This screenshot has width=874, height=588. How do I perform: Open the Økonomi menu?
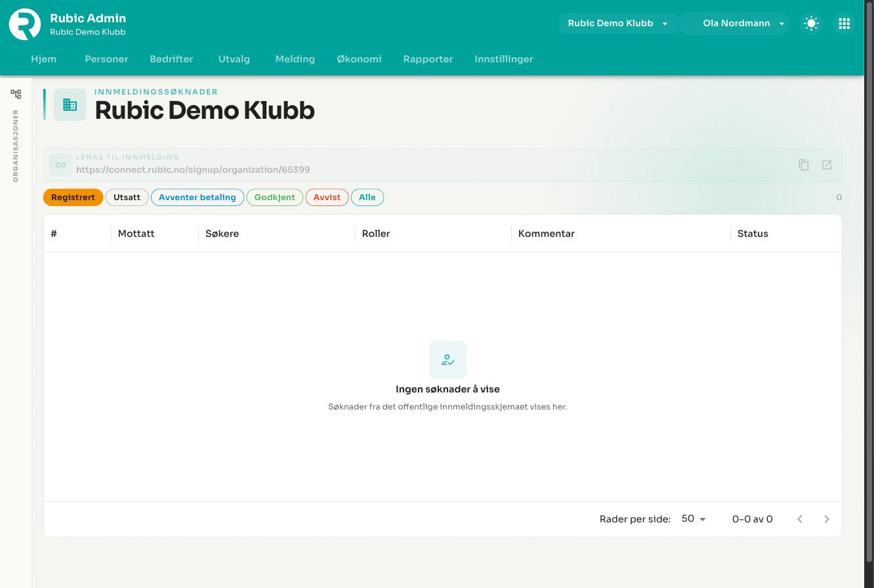click(359, 59)
